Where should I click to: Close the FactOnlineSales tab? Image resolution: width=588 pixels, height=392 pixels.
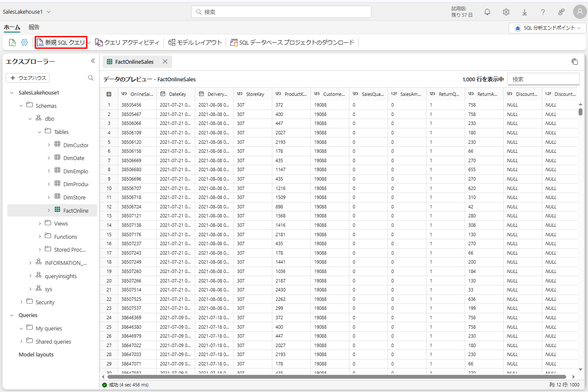[x=165, y=62]
